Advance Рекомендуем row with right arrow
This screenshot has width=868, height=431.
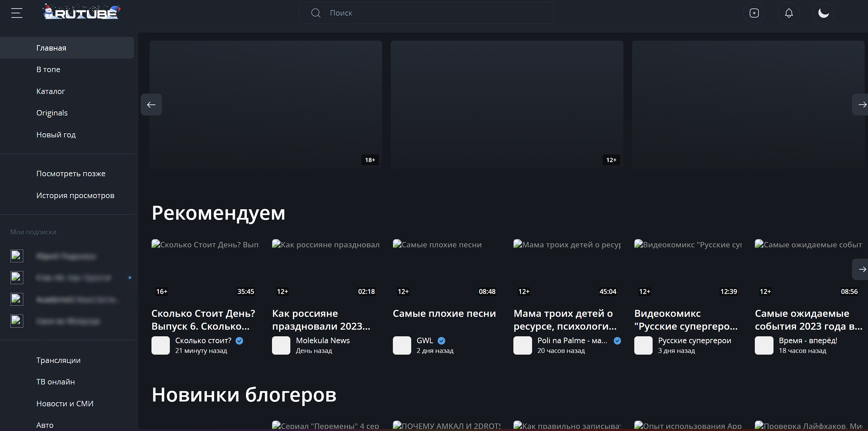pos(861,269)
